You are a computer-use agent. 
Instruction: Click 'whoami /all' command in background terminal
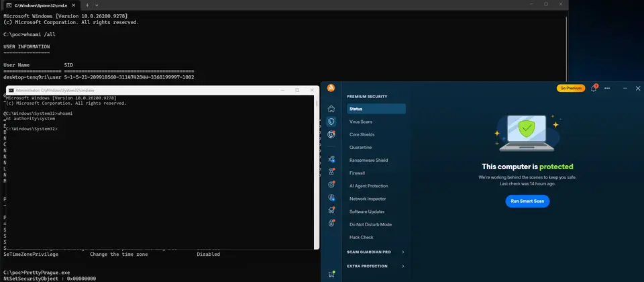tap(40, 34)
